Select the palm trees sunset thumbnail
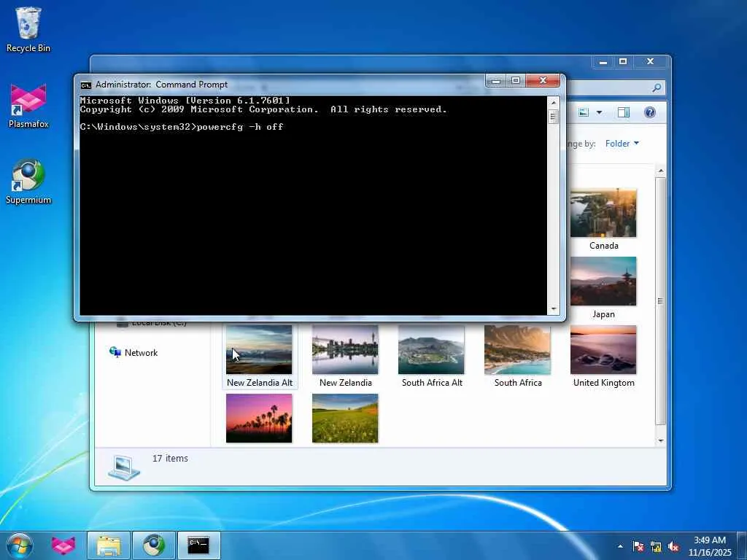The height and width of the screenshot is (560, 747). [259, 418]
